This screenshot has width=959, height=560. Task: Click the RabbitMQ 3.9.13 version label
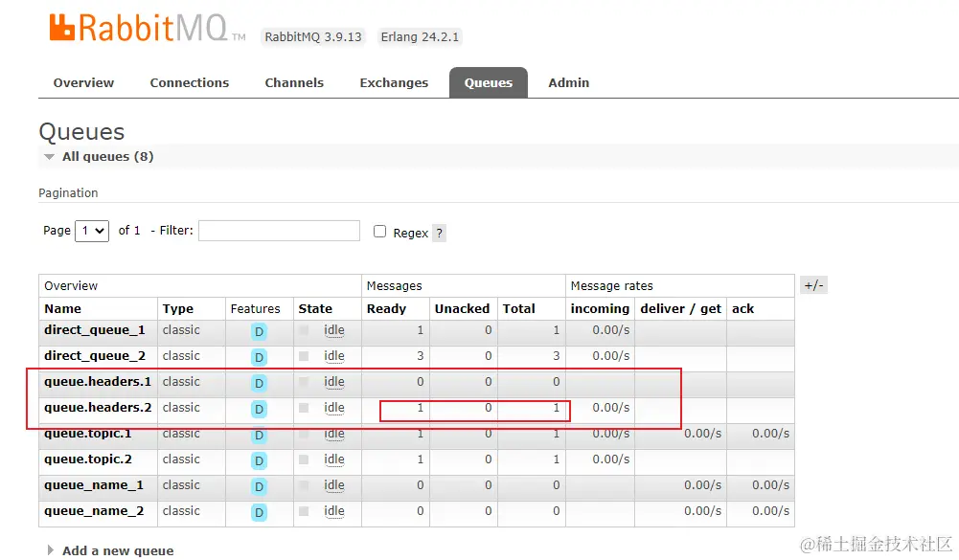(313, 36)
